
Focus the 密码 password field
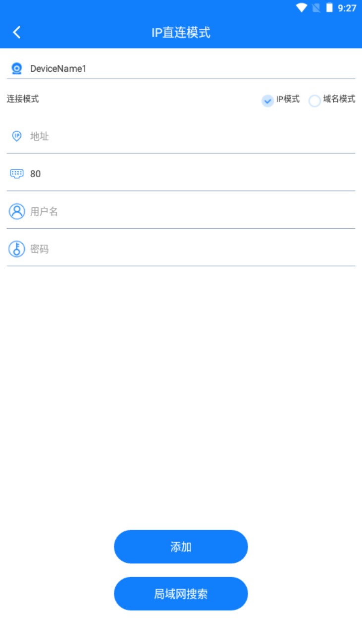pyautogui.click(x=191, y=249)
